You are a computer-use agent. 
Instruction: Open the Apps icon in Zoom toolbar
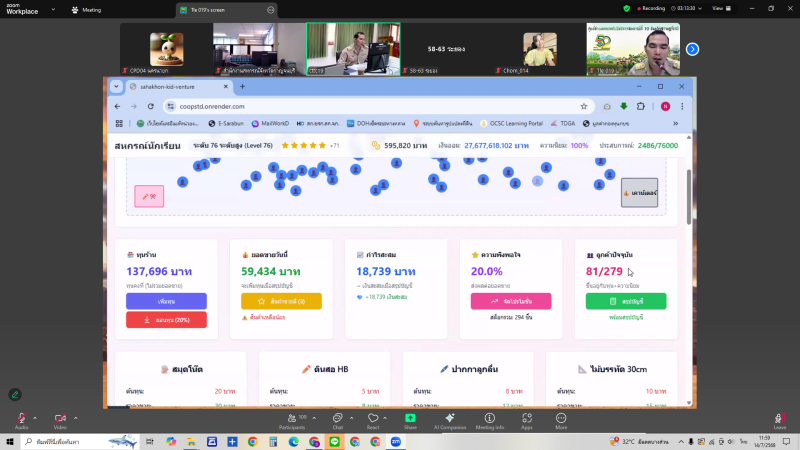[526, 418]
